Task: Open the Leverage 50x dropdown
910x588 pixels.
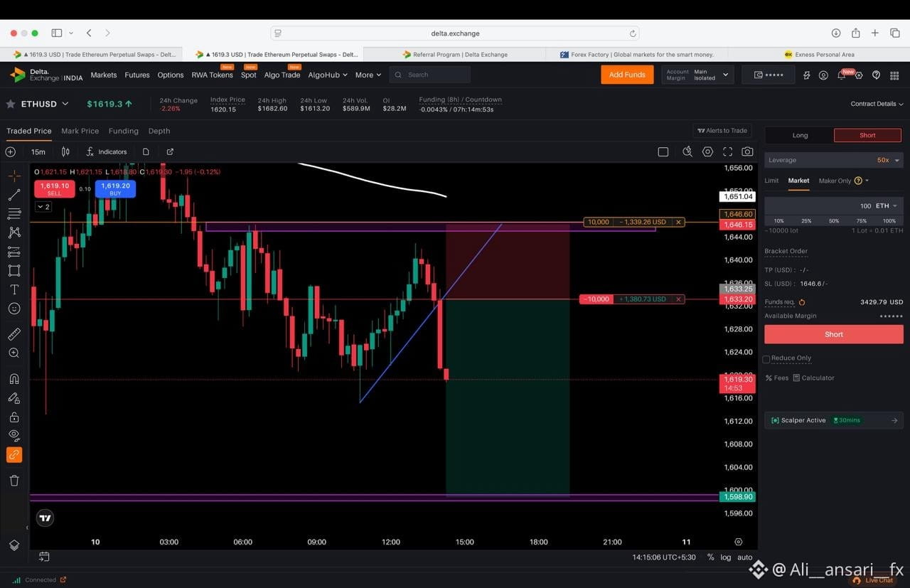Action: [x=834, y=160]
